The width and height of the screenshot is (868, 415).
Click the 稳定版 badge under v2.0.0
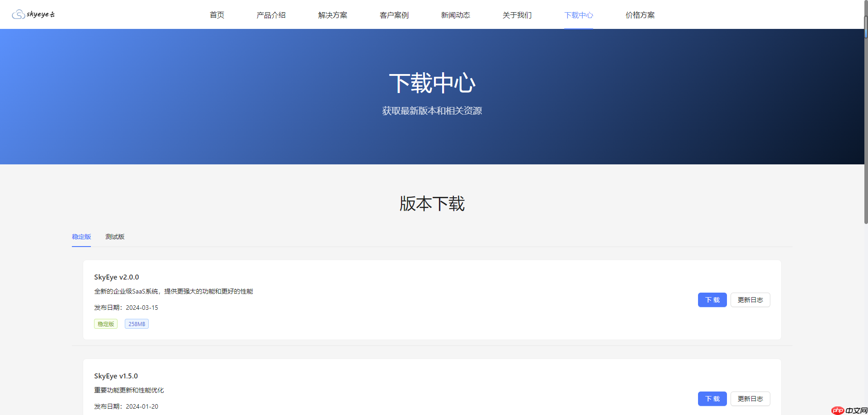(105, 324)
